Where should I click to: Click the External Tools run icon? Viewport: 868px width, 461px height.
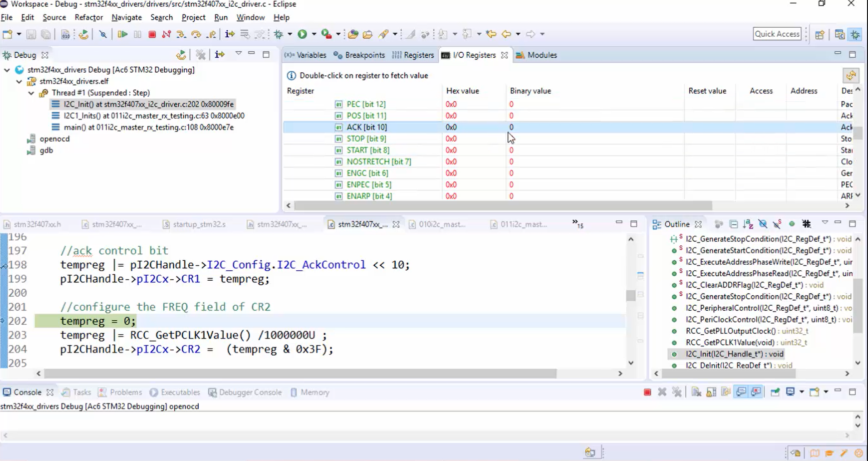pyautogui.click(x=326, y=34)
